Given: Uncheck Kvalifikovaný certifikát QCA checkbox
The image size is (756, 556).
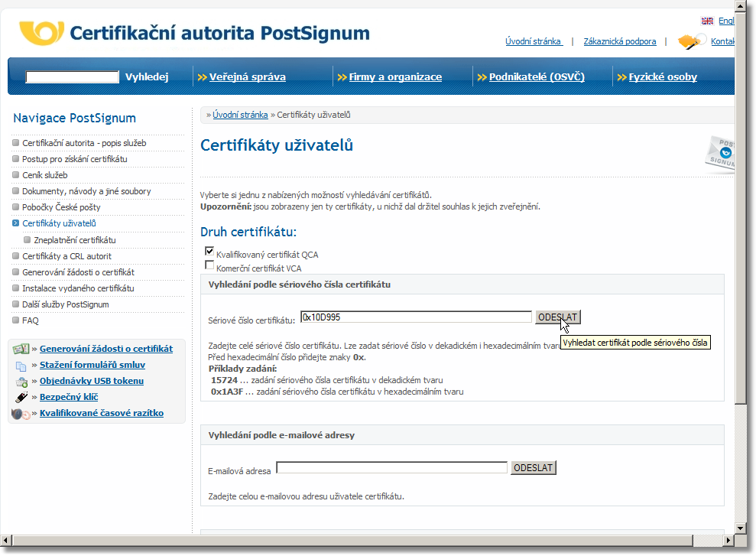Looking at the screenshot, I should 209,252.
